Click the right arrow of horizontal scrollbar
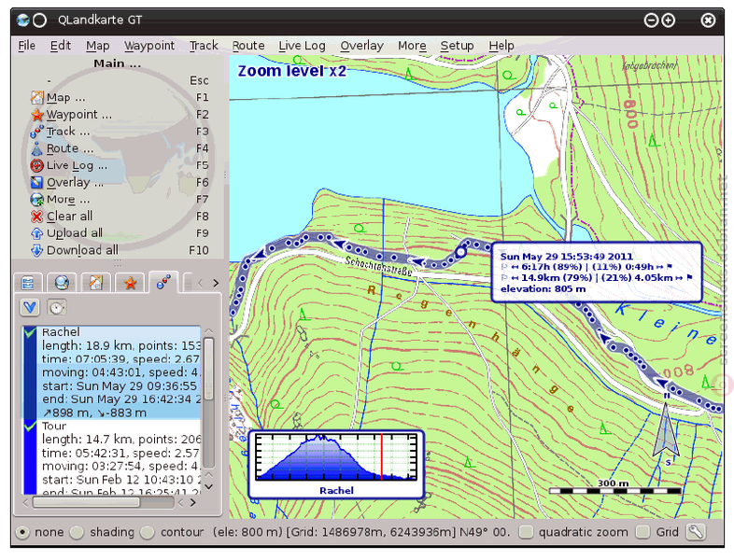 click(193, 503)
